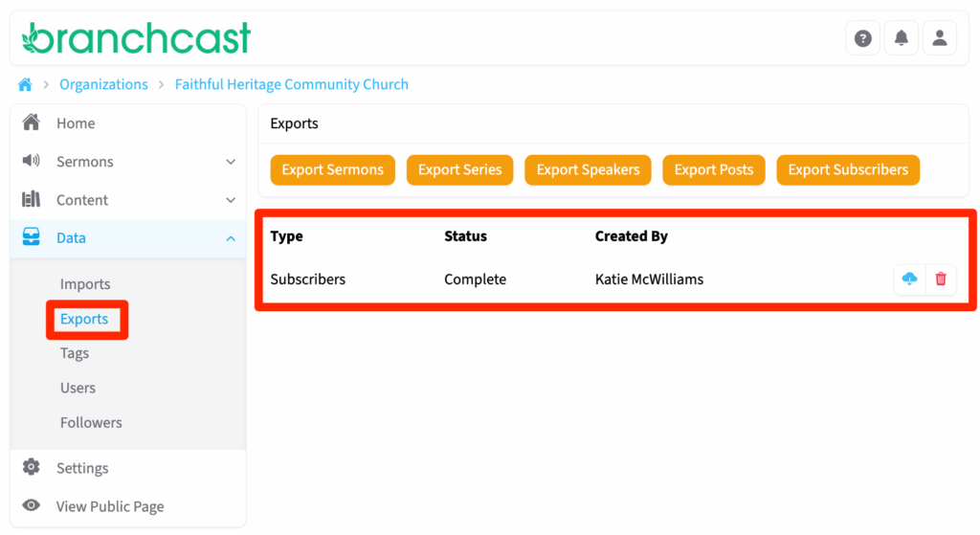Open Tags under Data
Image resolution: width=980 pixels, height=535 pixels.
pyautogui.click(x=75, y=353)
